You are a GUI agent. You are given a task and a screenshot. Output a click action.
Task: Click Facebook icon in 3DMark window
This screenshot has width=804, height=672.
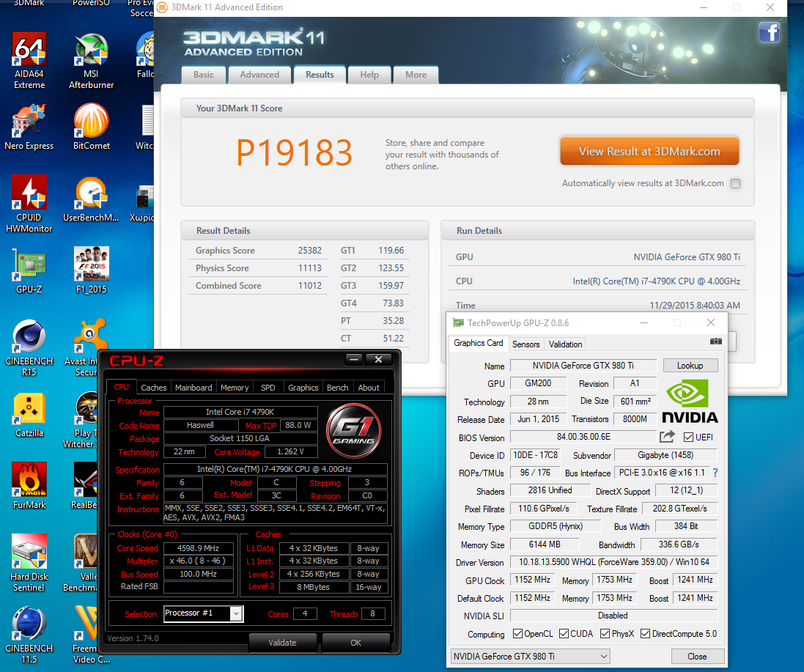coord(769,33)
